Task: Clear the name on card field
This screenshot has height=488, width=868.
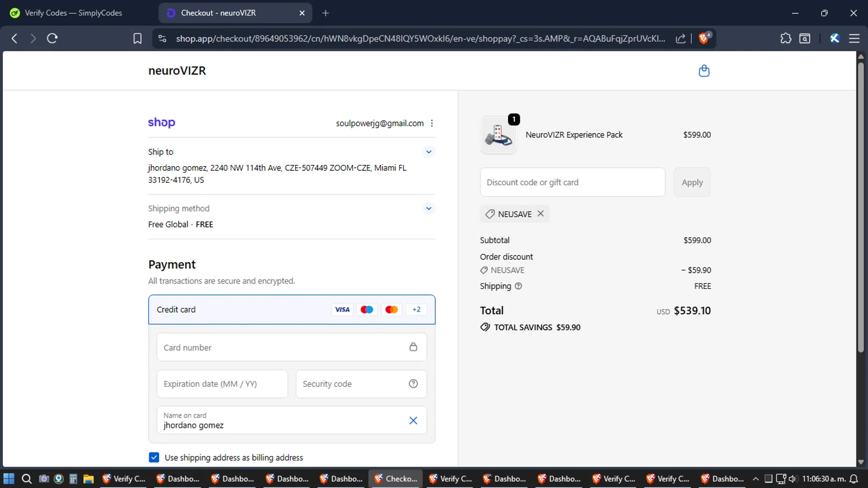Action: point(413,420)
